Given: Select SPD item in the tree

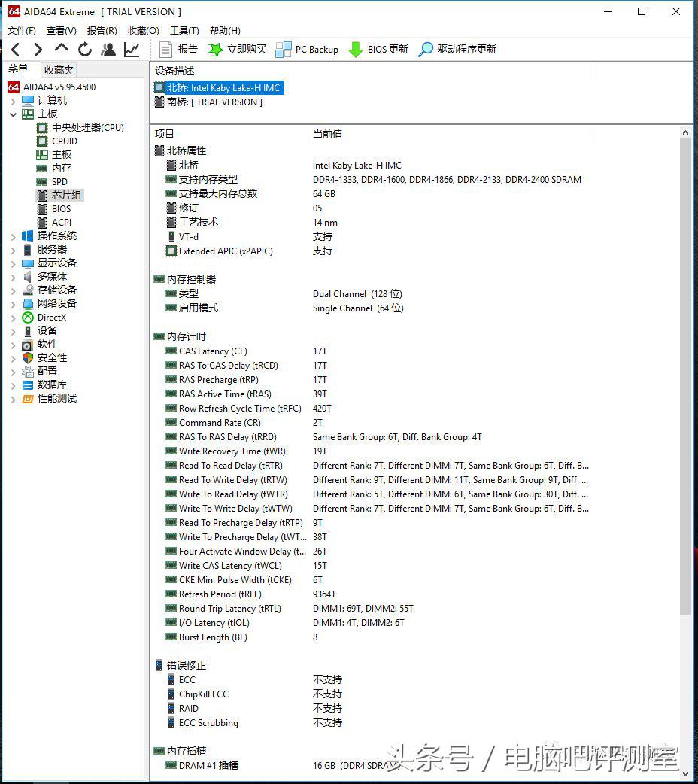Looking at the screenshot, I should 59,182.
